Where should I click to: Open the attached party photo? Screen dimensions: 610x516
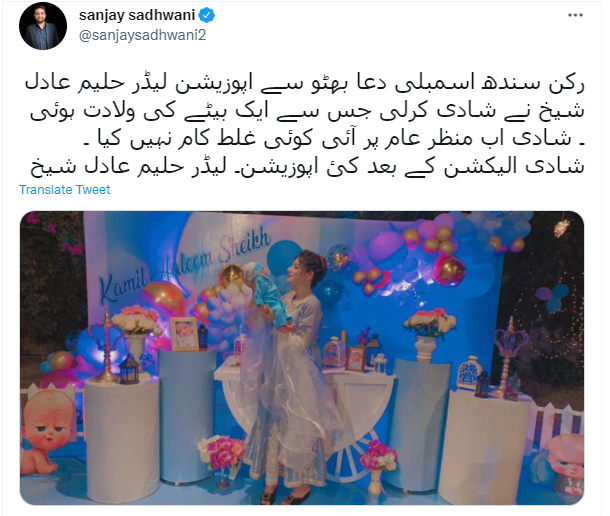pos(302,358)
